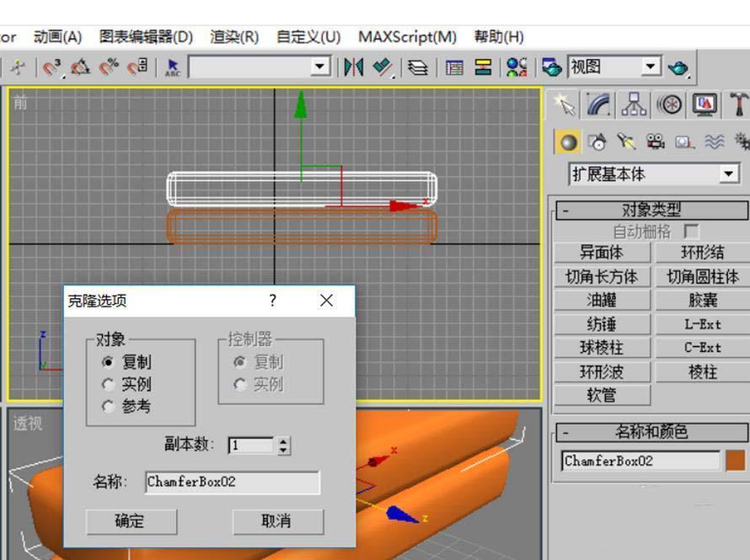
Task: Click the render teapot icon
Action: point(678,67)
